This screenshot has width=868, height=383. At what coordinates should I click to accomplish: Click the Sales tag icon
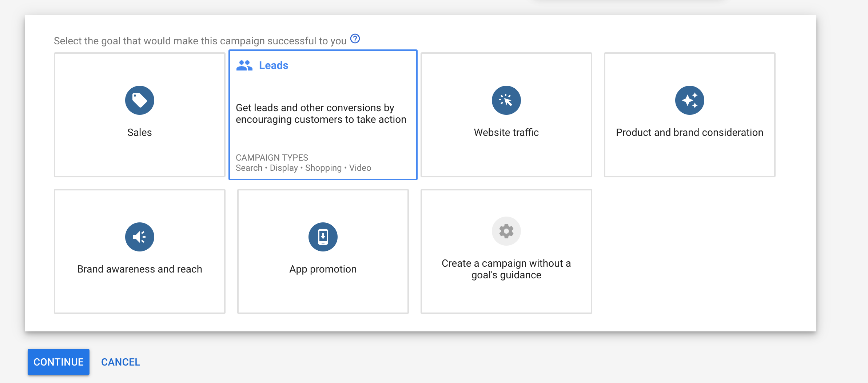[x=140, y=100]
